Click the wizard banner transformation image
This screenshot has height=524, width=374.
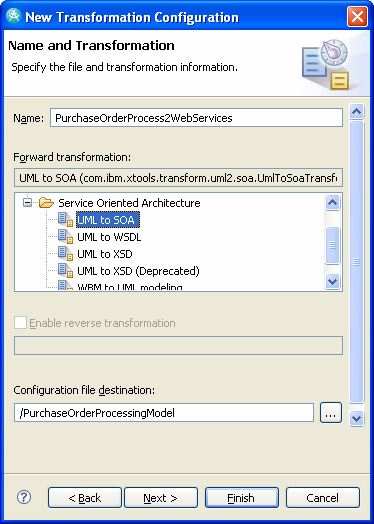coord(326,64)
